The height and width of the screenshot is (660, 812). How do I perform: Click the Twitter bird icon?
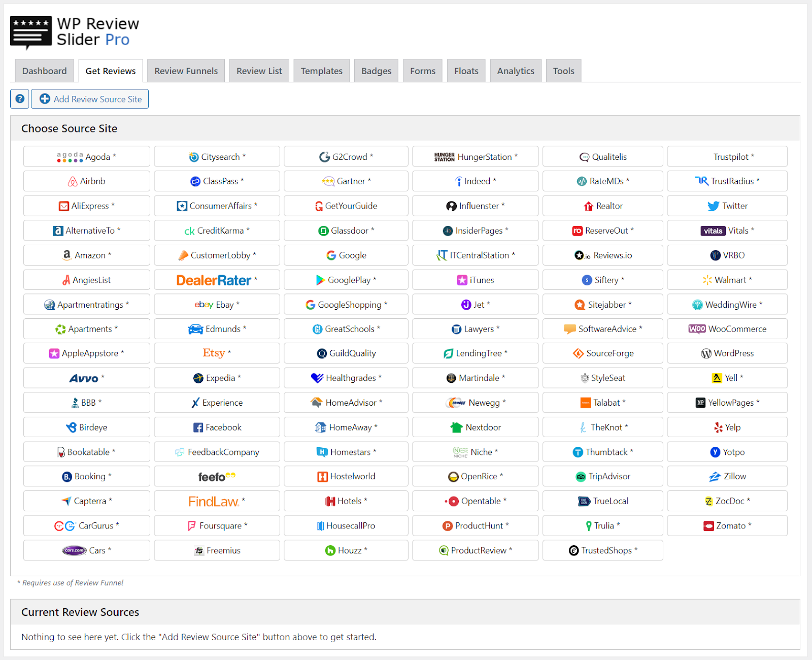713,206
